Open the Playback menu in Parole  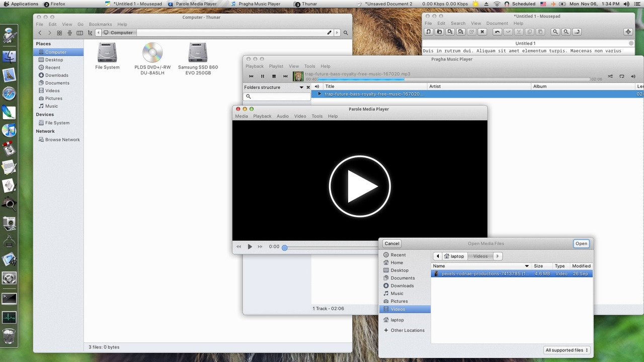click(262, 116)
